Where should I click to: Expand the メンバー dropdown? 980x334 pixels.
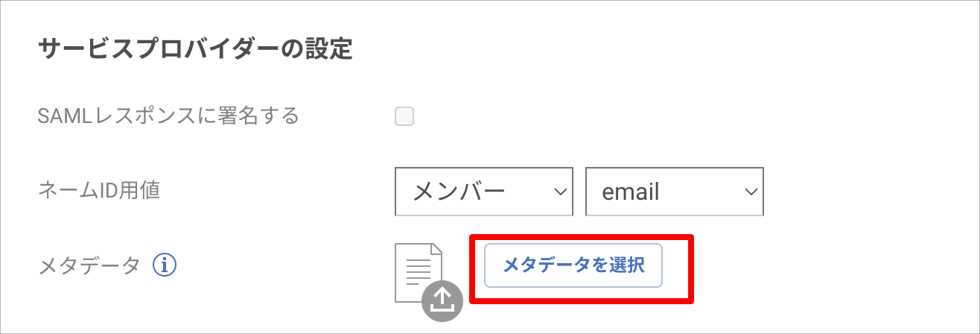(484, 192)
